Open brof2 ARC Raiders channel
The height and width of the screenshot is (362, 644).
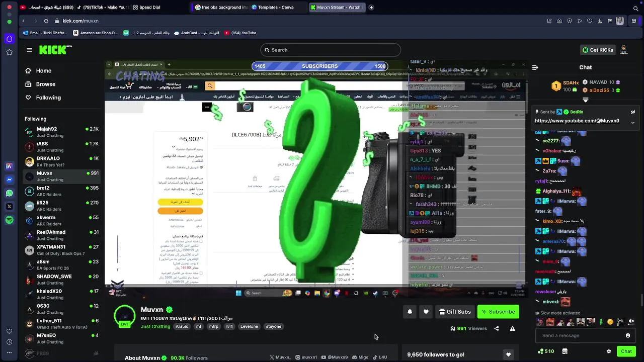62,191
